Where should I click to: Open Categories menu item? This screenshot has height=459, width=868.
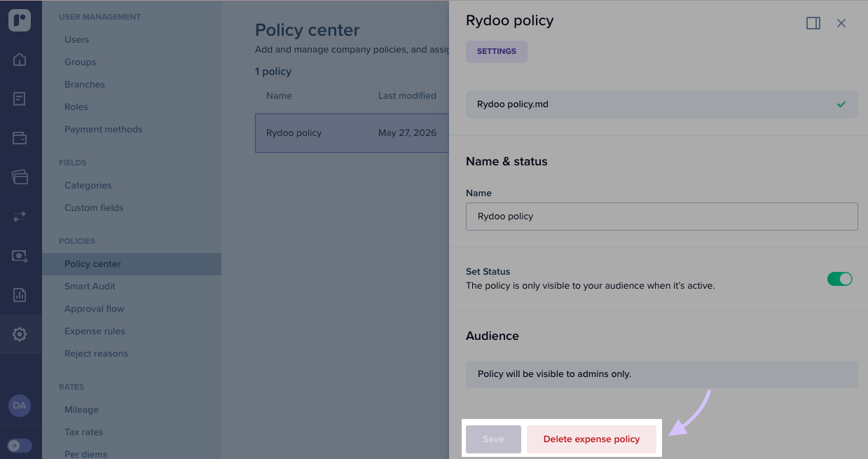tap(88, 186)
